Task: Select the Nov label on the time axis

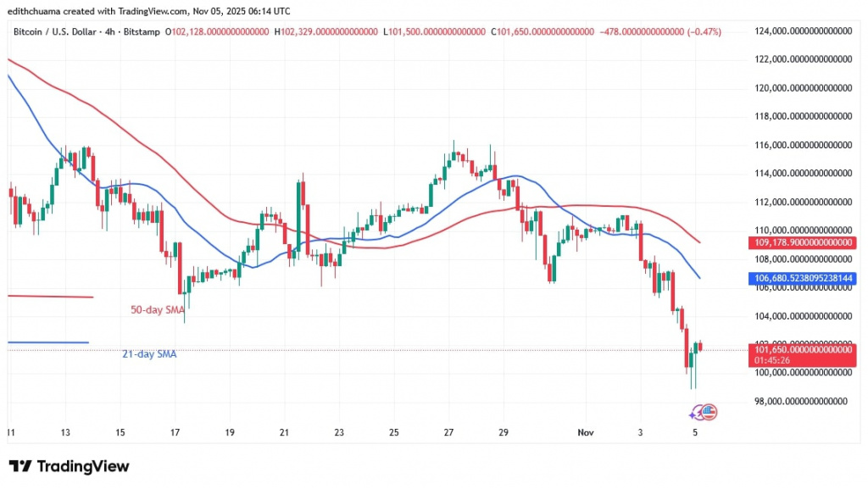Action: 585,431
